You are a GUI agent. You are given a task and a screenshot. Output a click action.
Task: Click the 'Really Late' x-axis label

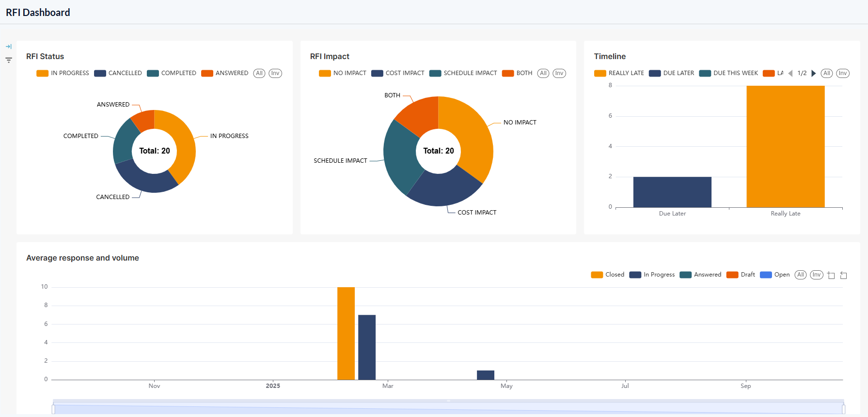coord(786,214)
